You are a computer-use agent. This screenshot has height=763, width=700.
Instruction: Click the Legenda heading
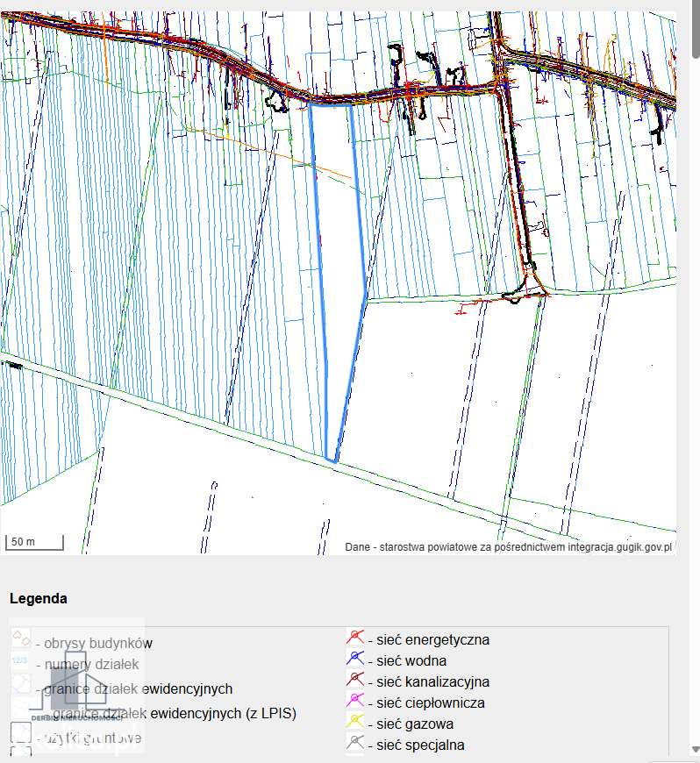point(39,598)
